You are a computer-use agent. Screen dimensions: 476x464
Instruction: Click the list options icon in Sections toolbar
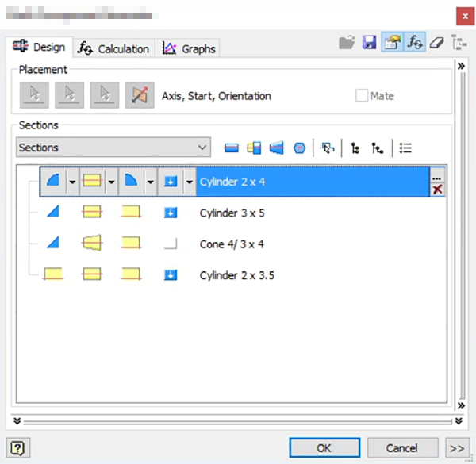405,148
